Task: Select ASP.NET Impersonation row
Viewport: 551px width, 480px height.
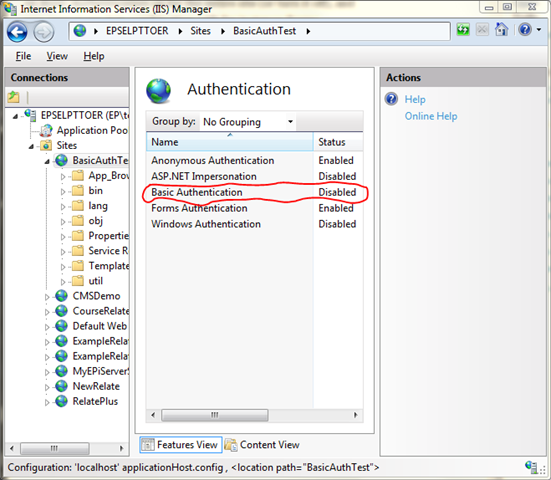Action: [x=255, y=176]
